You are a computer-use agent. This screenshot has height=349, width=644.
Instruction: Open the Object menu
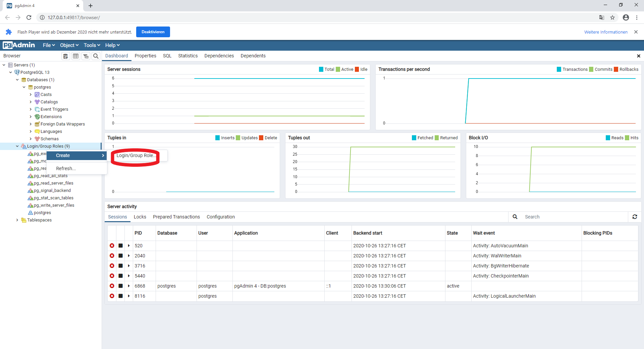click(x=69, y=45)
